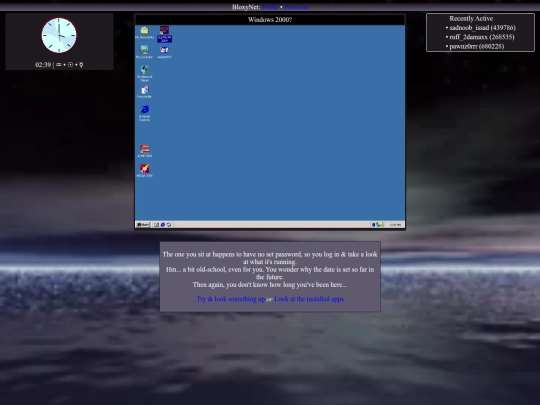The width and height of the screenshot is (540, 405).
Task: Click the Show Desktop quick launch icon
Action: (x=156, y=225)
